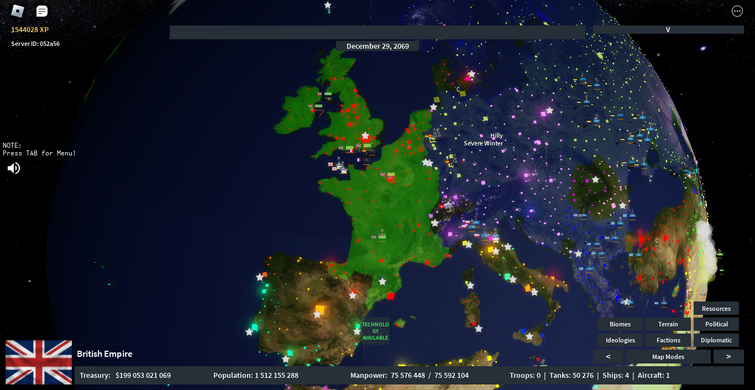Click the British Empire flag
755x390 pixels.
39,362
